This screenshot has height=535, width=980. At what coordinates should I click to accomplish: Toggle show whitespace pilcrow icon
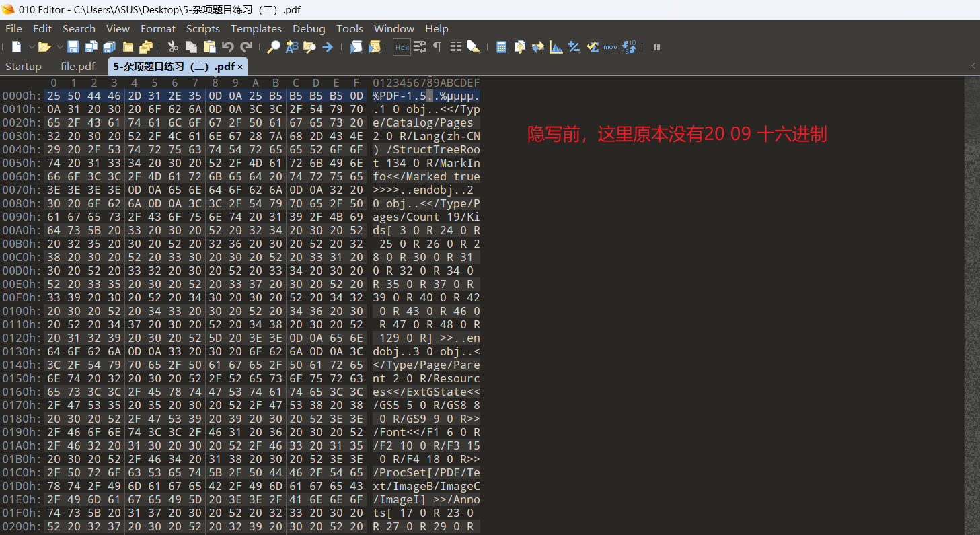(x=437, y=47)
